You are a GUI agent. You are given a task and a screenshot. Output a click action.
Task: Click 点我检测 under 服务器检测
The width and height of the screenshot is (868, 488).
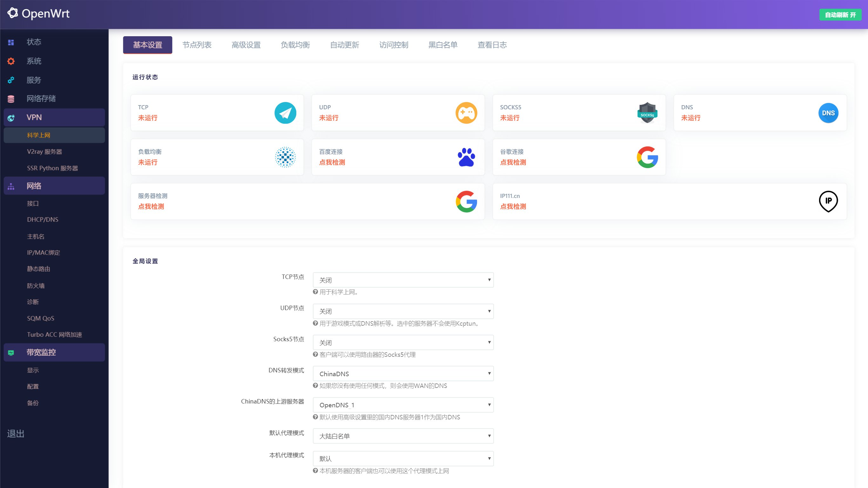(x=151, y=207)
